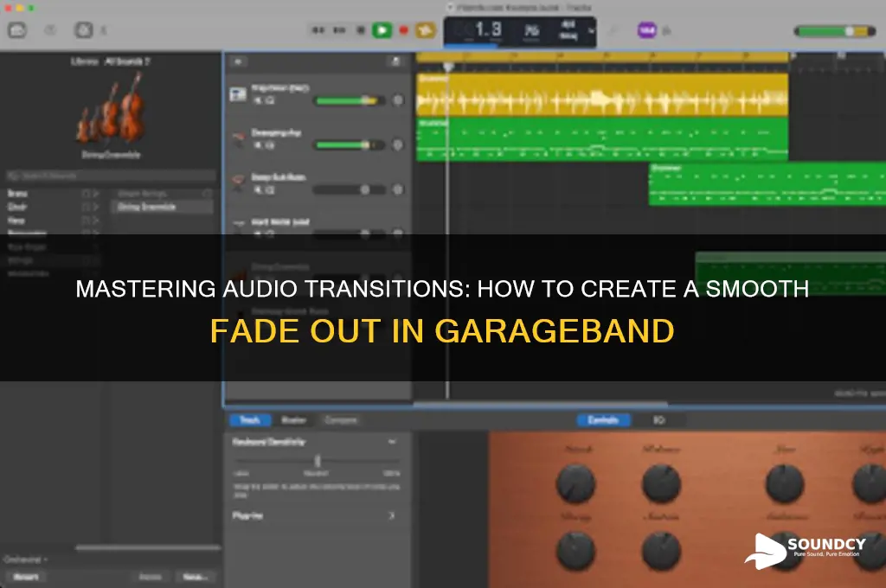Click the third track's pan knob
Viewport: 886px width, 588px height.
pyautogui.click(x=398, y=189)
